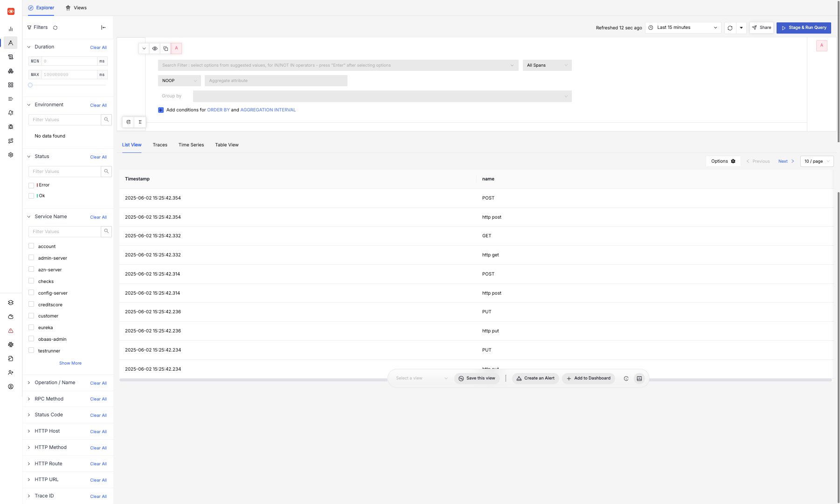Toggle query A visibility eye icon

(155, 48)
